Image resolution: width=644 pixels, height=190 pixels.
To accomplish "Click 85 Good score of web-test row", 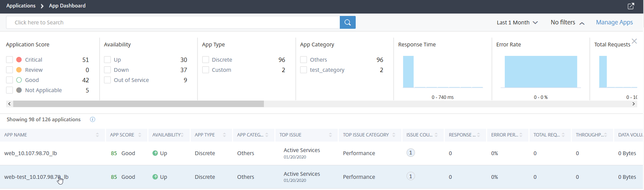I will 123,177.
